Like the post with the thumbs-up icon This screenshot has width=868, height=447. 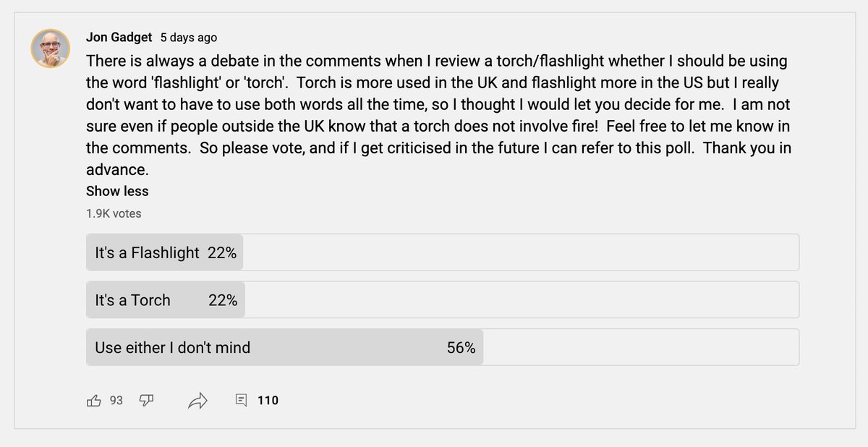click(94, 400)
